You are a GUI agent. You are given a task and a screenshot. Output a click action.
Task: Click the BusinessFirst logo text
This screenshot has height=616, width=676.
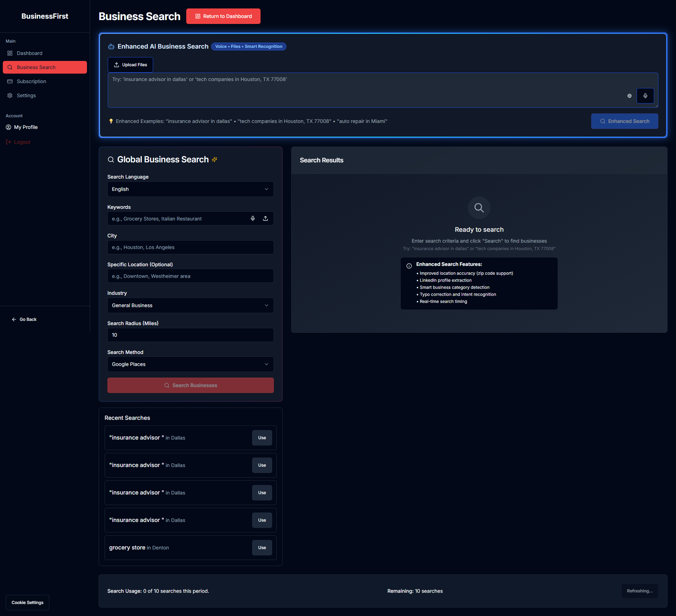coord(45,16)
